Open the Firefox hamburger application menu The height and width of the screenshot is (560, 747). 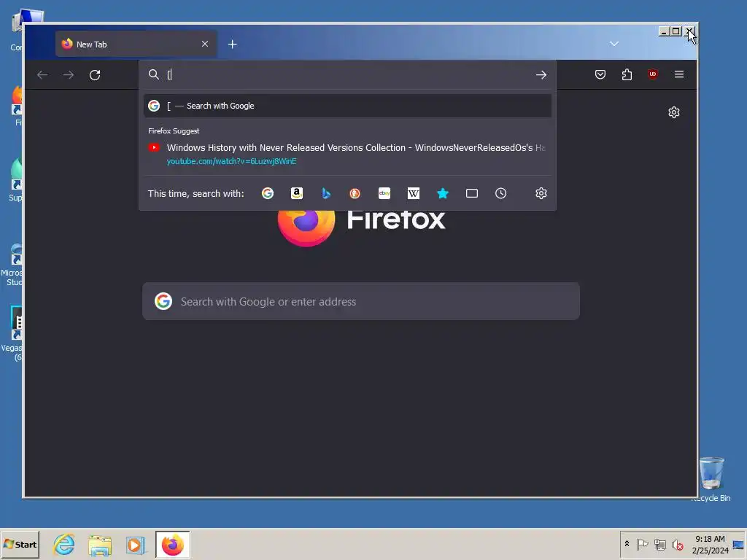[x=679, y=74]
